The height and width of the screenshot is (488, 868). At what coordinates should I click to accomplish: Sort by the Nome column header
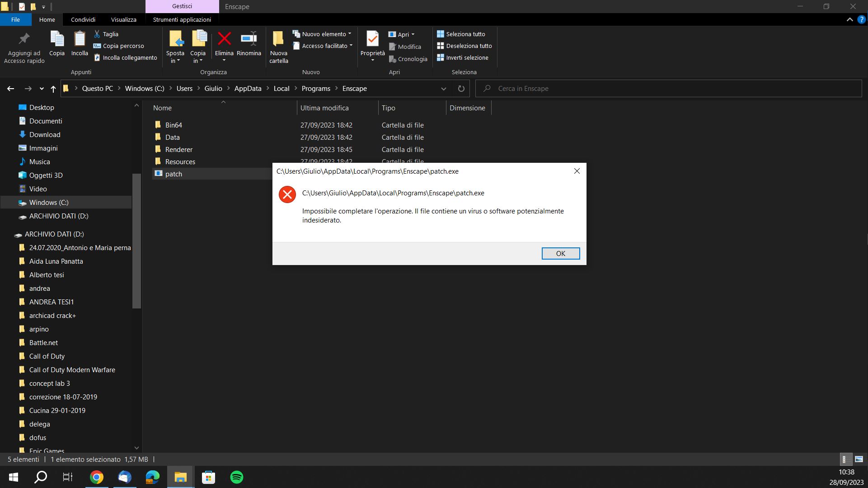[223, 108]
